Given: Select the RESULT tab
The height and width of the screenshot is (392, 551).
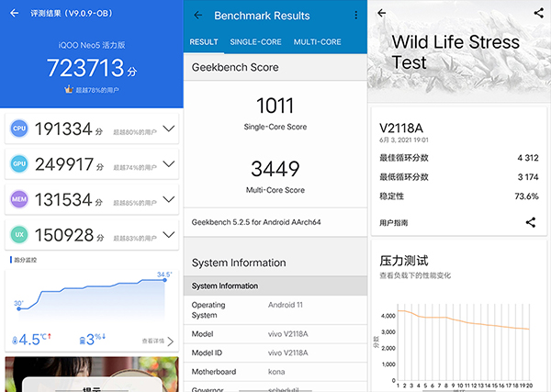Looking at the screenshot, I should (x=203, y=42).
